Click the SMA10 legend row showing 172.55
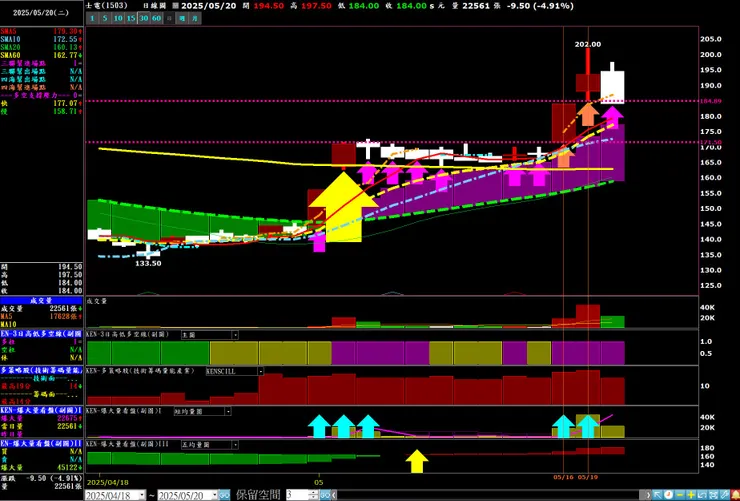 42,39
